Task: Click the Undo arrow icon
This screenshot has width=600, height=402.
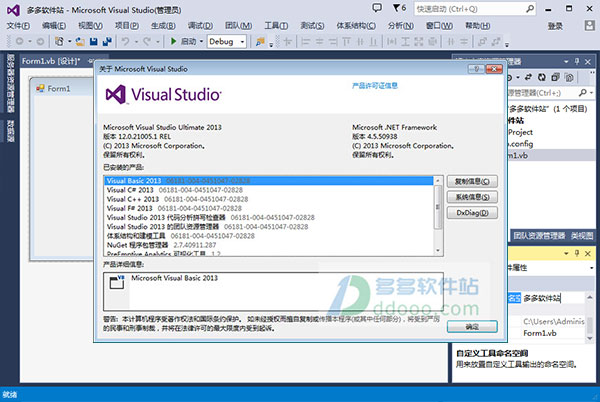Action: coord(125,41)
